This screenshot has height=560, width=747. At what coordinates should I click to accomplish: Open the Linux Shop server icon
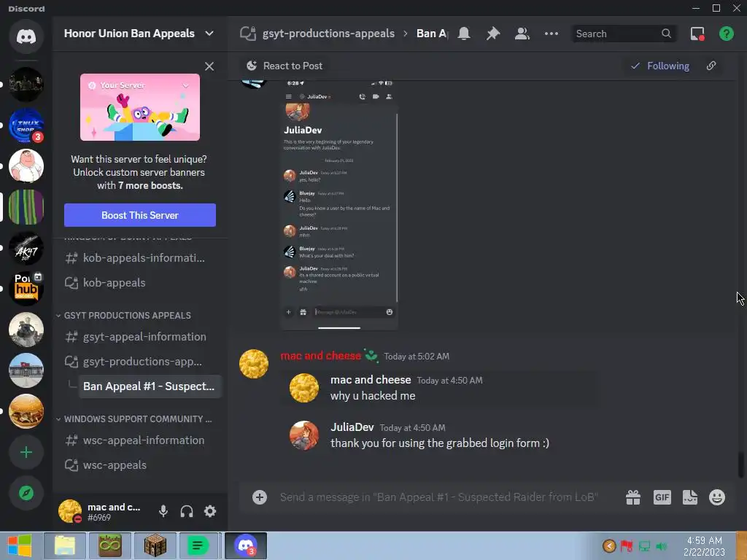pos(26,125)
